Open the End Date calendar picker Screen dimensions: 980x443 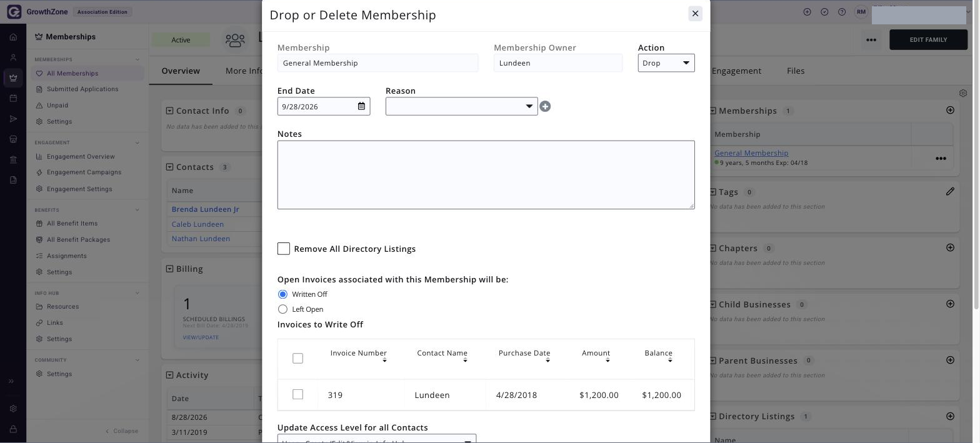(x=361, y=106)
